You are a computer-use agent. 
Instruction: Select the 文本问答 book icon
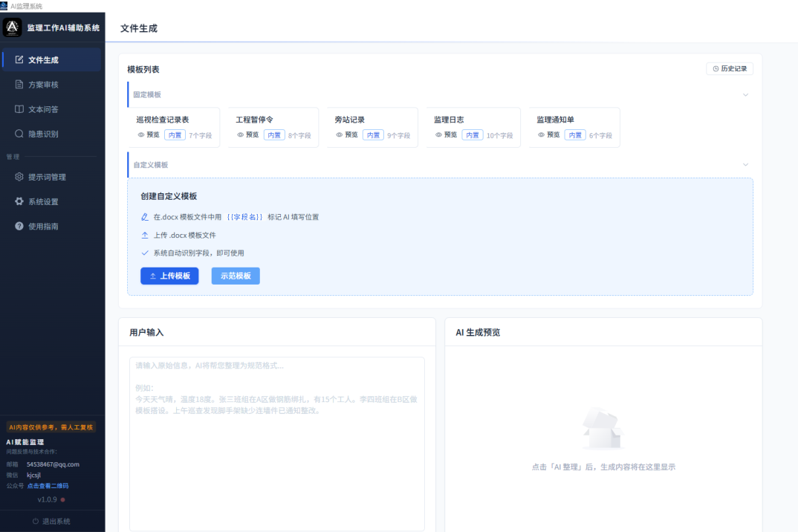pyautogui.click(x=19, y=109)
